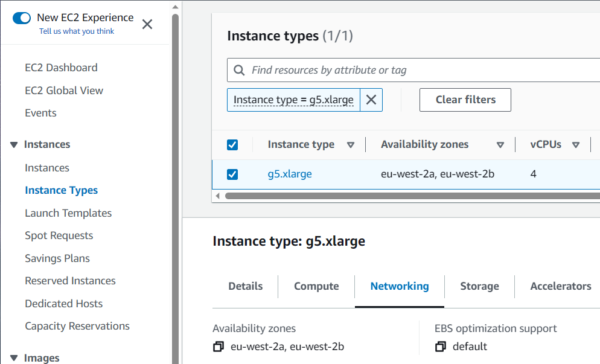Collapse the Instances section triangle

[14, 145]
